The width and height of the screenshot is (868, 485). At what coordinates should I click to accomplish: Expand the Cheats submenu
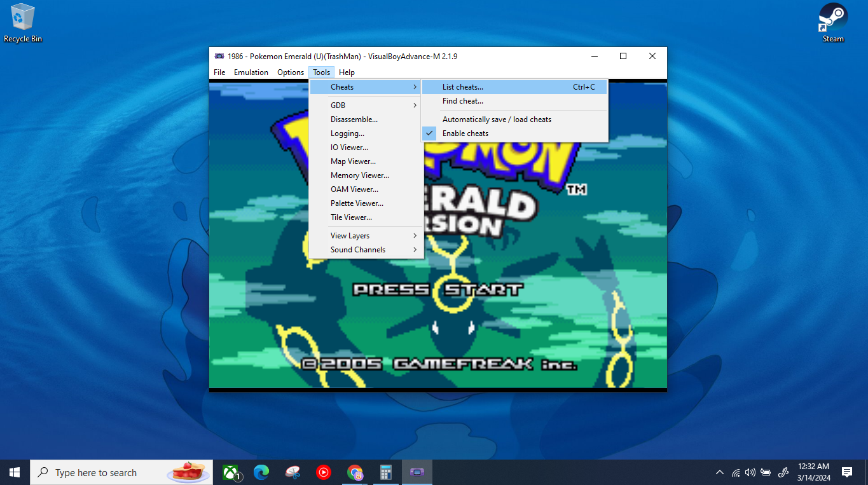point(366,87)
